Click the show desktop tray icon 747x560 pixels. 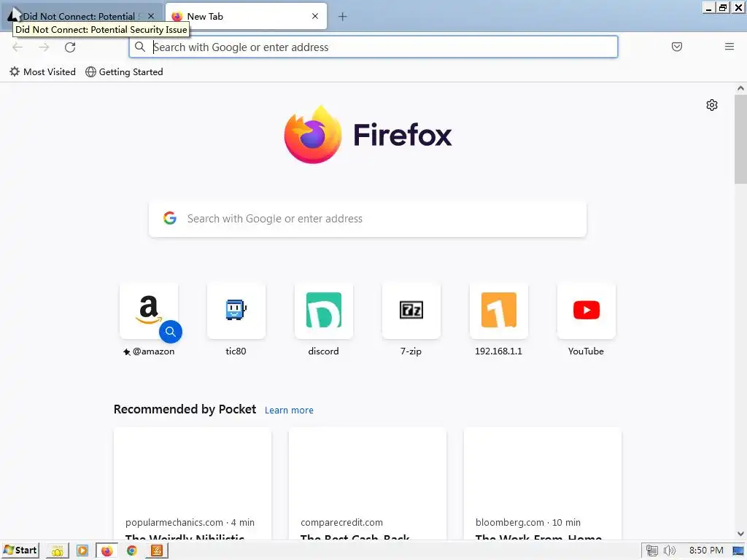click(x=738, y=551)
